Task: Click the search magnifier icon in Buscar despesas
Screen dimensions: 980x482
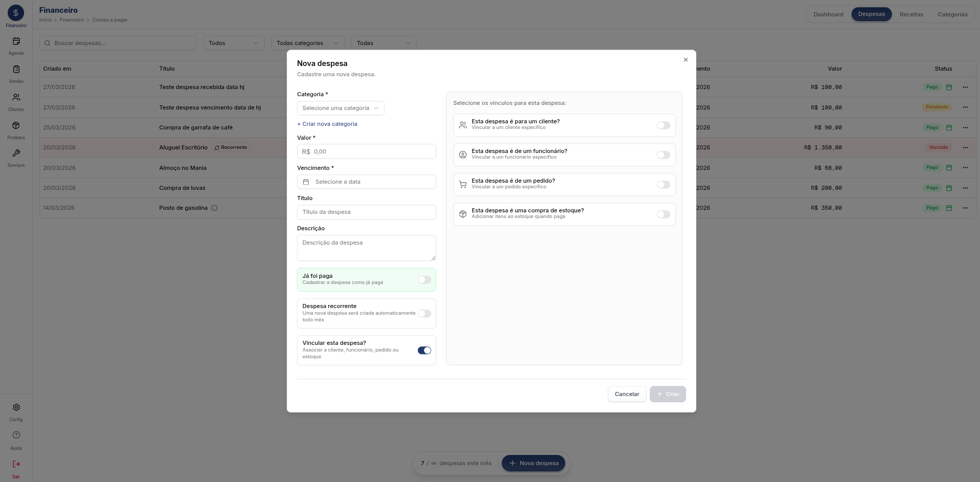Action: 48,43
